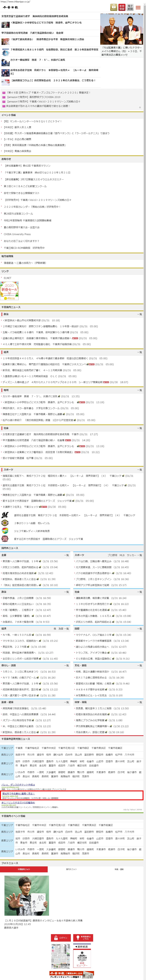
Task: Click thumbnail beside カツオ一番船接岸 headline
Action: (x=5, y=62)
